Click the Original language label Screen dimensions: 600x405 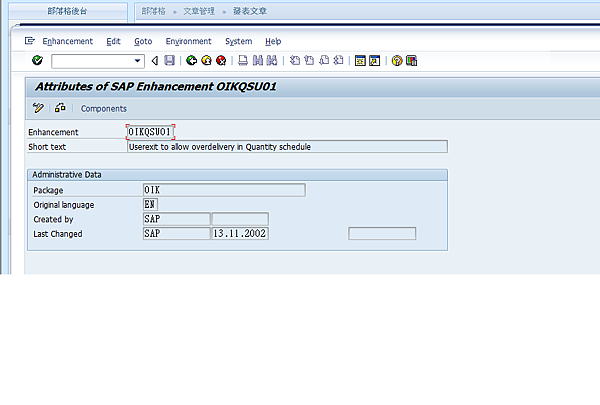pyautogui.click(x=64, y=205)
